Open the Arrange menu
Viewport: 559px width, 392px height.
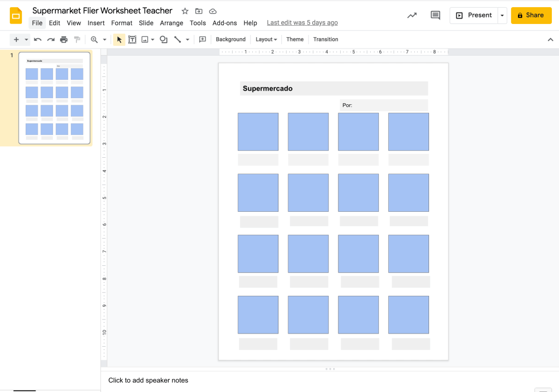tap(171, 23)
